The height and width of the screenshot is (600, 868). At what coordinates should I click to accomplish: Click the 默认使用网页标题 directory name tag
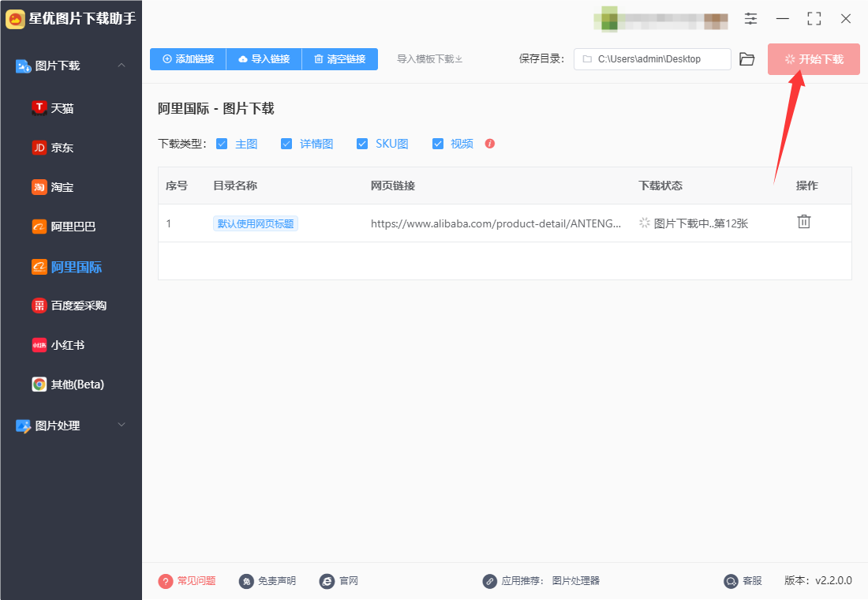256,223
